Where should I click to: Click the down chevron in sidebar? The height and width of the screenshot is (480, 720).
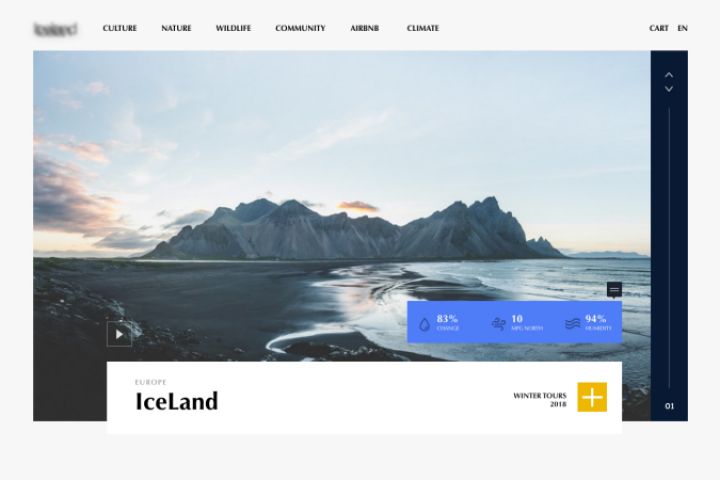point(669,89)
